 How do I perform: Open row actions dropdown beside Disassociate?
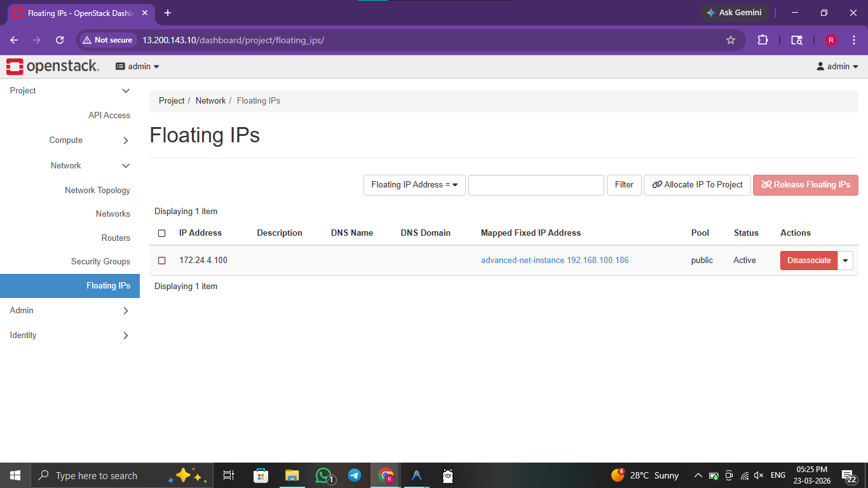tap(845, 261)
